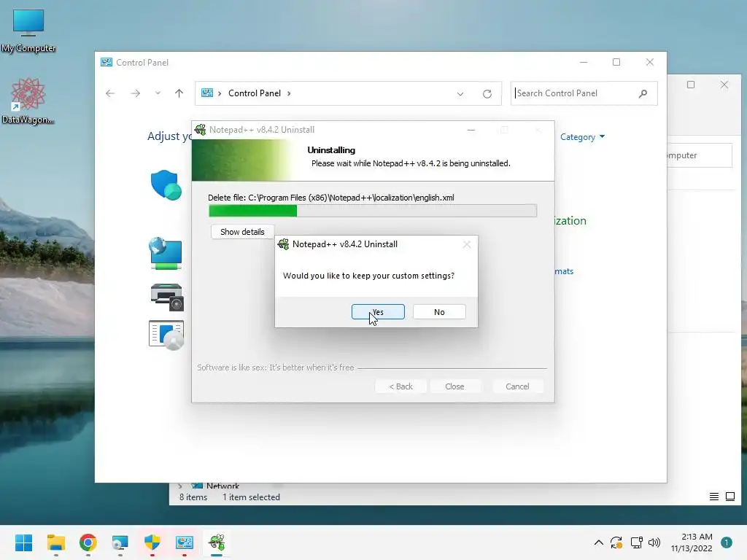The height and width of the screenshot is (560, 747).
Task: Click the Notepad++ chameleon icon in uninstaller title
Action: 201,130
